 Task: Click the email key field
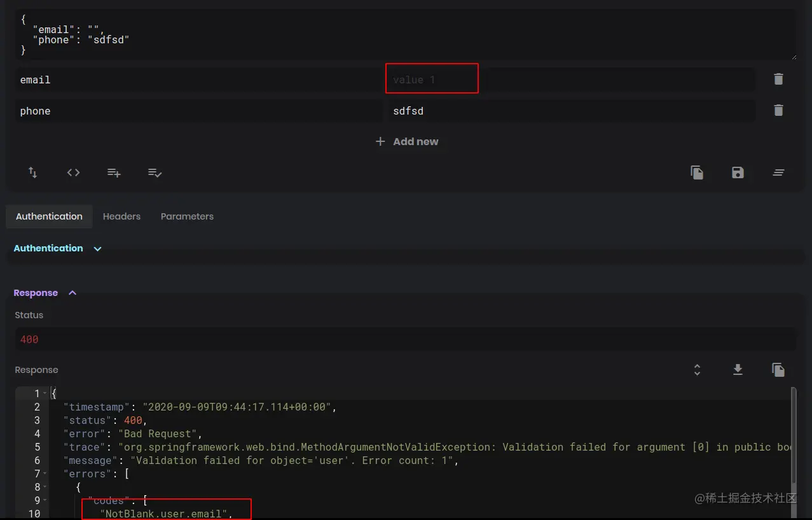(199, 80)
